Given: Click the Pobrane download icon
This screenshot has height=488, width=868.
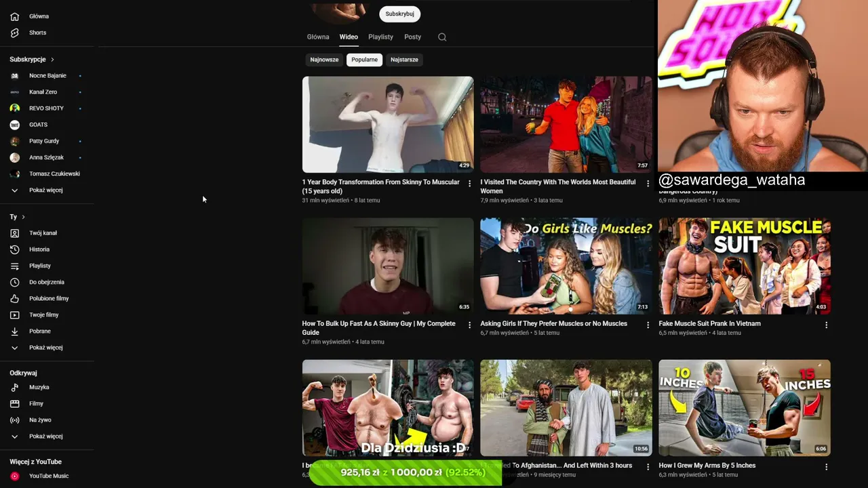Looking at the screenshot, I should [x=15, y=331].
